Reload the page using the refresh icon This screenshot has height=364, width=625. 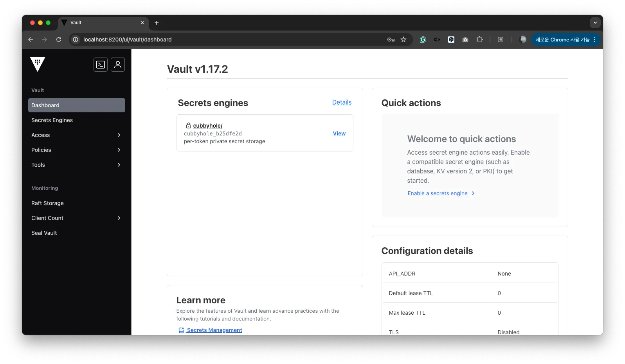[x=59, y=40]
